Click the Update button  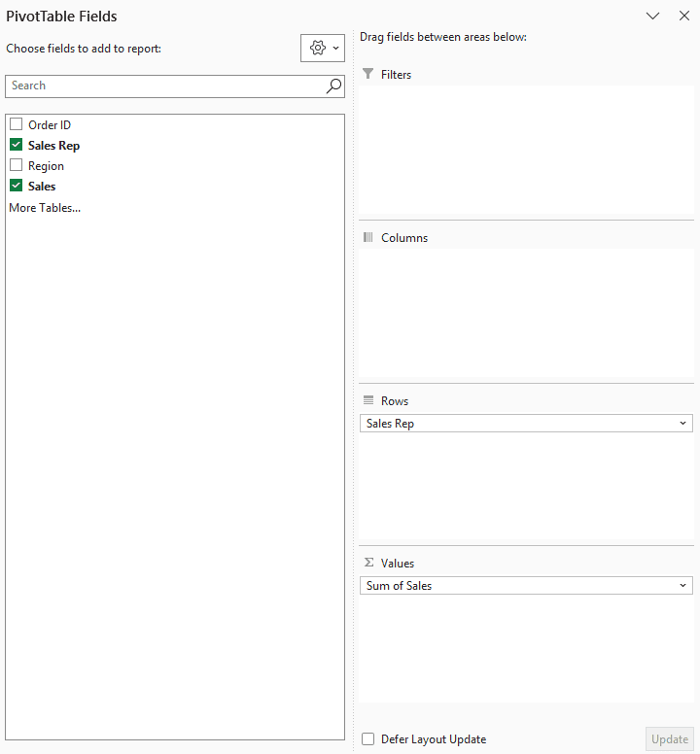pyautogui.click(x=669, y=739)
